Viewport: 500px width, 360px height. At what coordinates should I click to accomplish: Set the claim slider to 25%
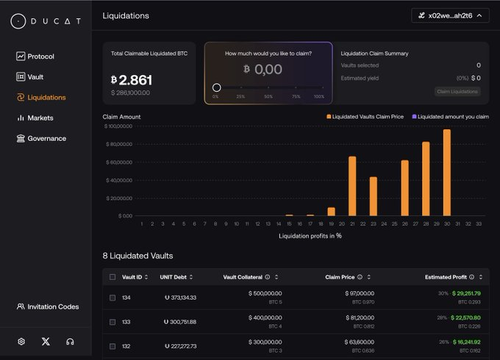tap(241, 88)
